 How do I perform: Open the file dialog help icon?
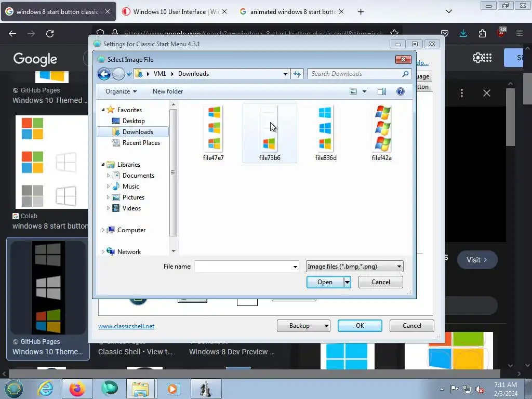[401, 91]
